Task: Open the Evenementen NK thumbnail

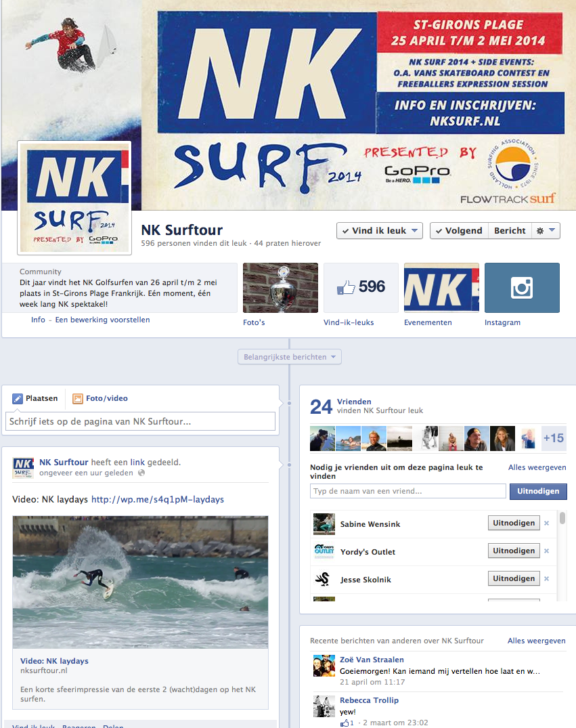Action: 441,287
